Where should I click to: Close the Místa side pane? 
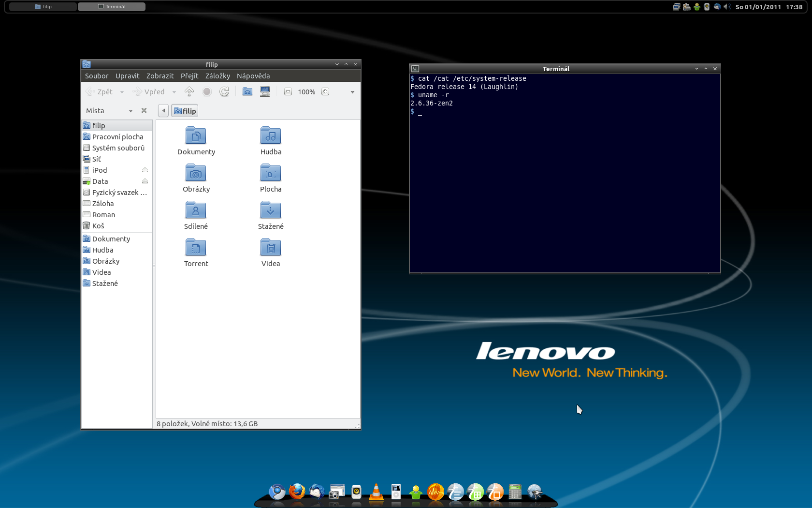pyautogui.click(x=144, y=110)
